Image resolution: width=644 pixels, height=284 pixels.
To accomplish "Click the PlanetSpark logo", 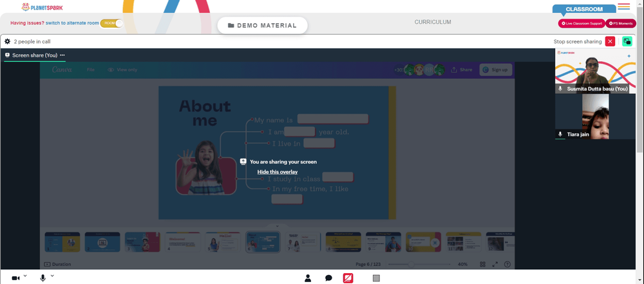I will 43,7.
